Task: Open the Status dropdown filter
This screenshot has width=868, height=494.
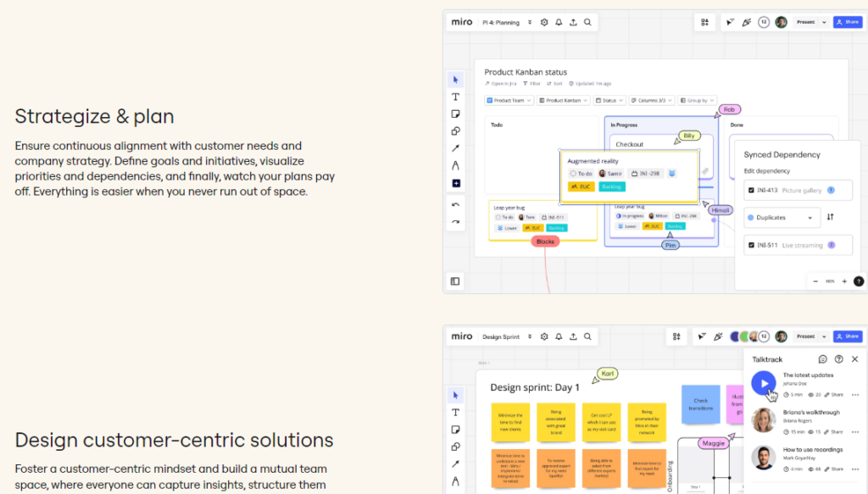Action: point(609,100)
